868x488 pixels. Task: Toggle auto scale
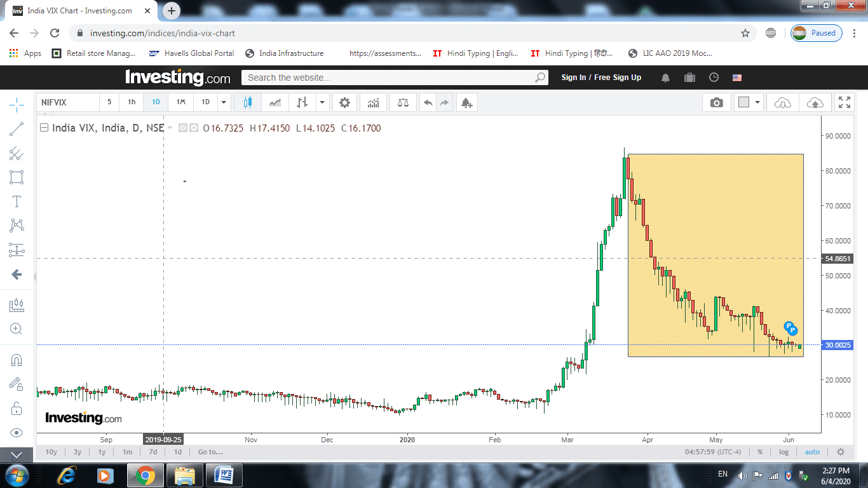[812, 452]
